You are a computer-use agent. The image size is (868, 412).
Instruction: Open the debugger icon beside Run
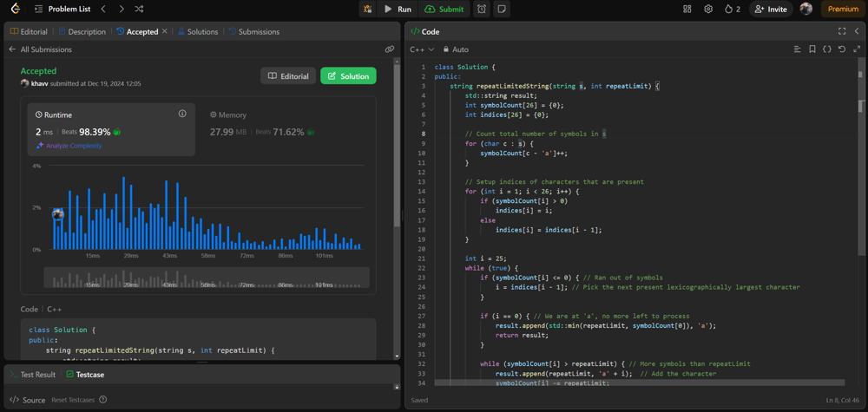point(367,10)
